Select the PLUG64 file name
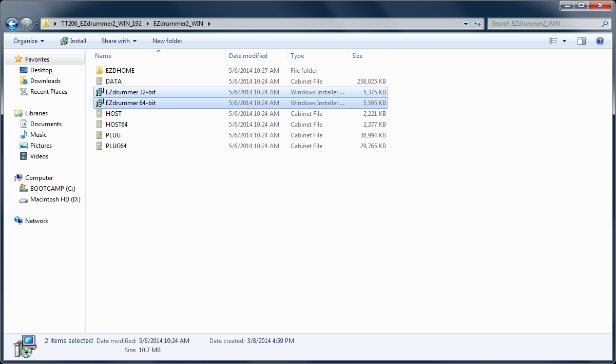Viewport: 616px width, 364px height. [x=116, y=146]
